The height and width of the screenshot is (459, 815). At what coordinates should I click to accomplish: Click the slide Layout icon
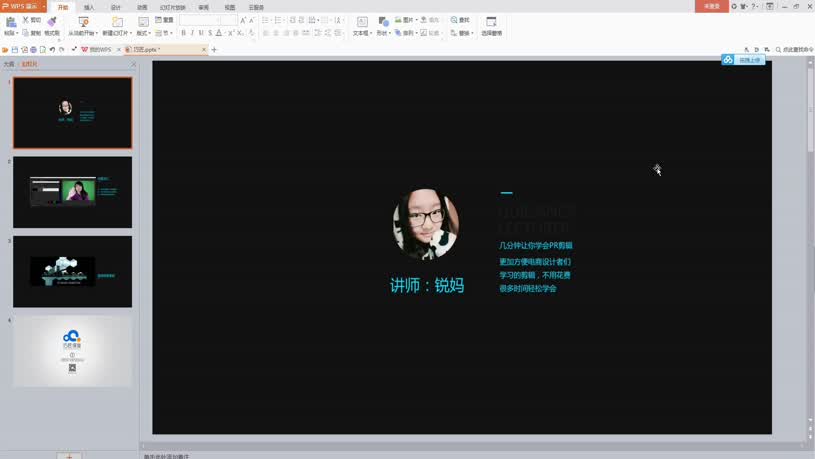[x=143, y=21]
